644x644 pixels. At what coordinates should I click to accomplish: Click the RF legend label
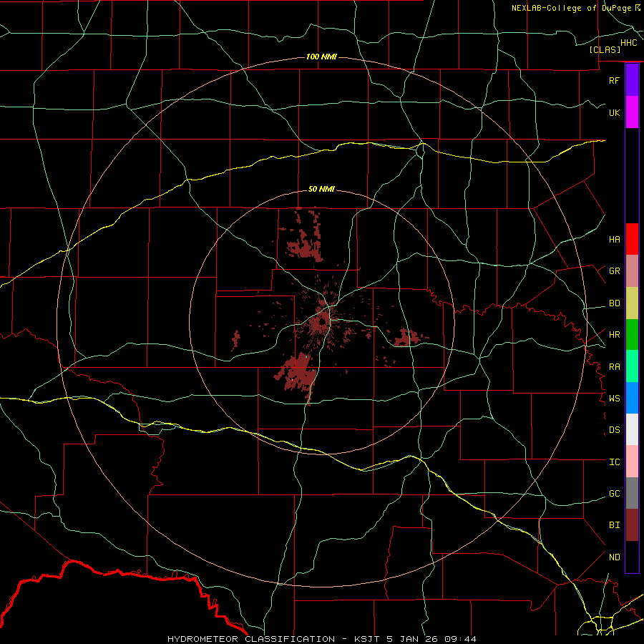[614, 80]
